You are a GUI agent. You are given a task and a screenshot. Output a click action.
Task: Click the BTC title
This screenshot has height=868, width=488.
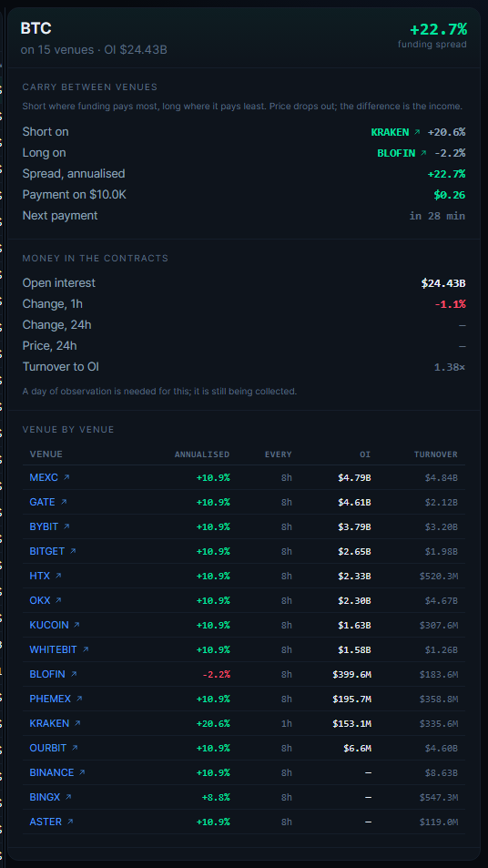[36, 28]
